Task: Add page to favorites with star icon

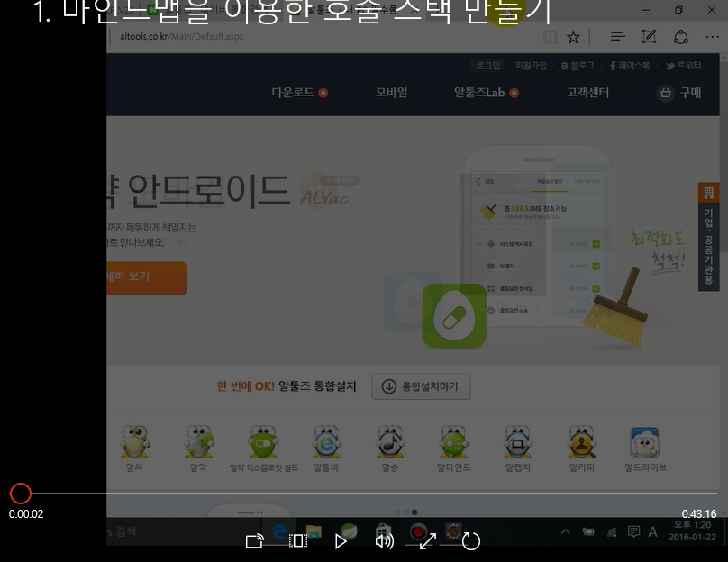Action: (x=573, y=37)
